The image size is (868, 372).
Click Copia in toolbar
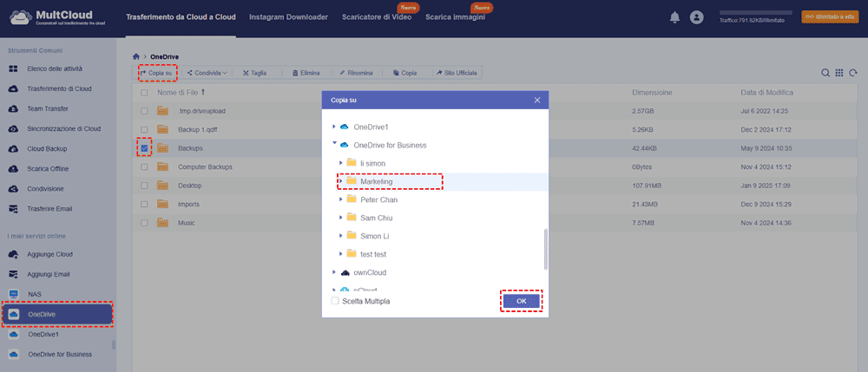click(x=404, y=73)
